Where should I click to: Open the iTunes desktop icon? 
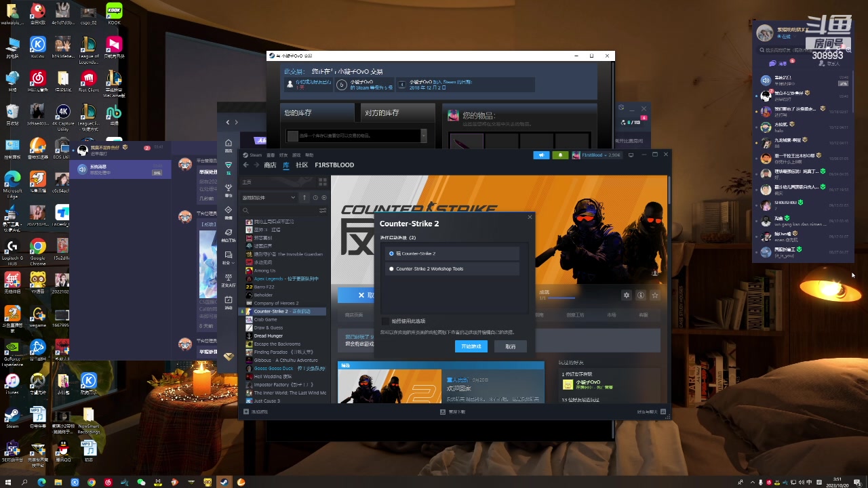(x=12, y=384)
